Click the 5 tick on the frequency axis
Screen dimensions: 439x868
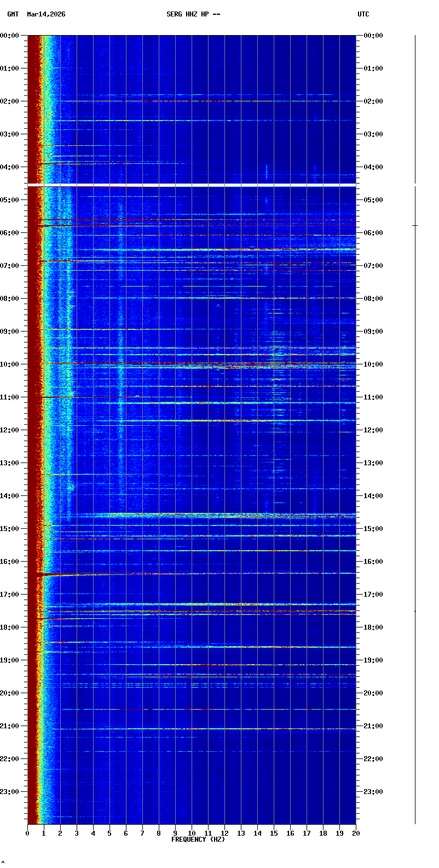(109, 833)
